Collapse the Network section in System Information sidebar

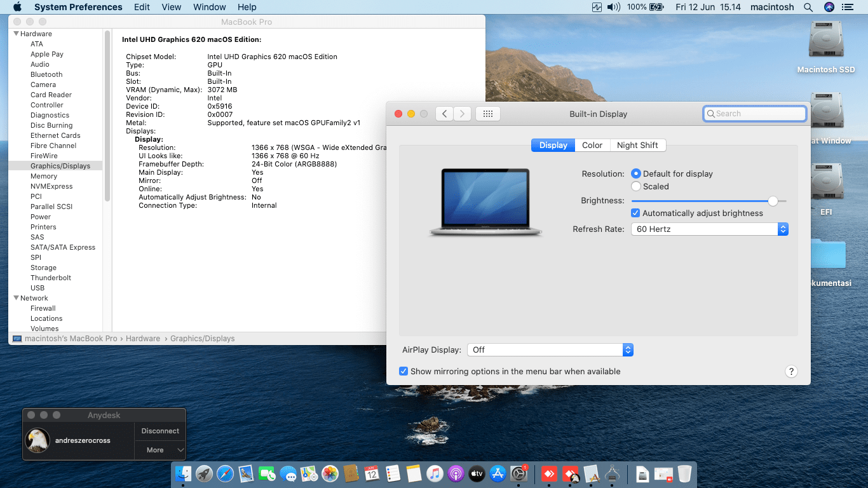point(15,297)
